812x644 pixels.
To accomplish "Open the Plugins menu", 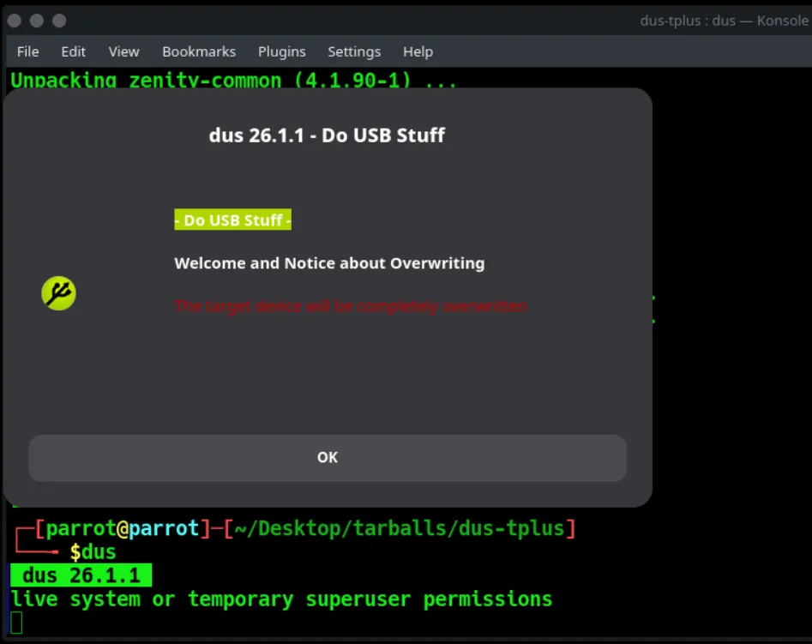I will (x=282, y=51).
